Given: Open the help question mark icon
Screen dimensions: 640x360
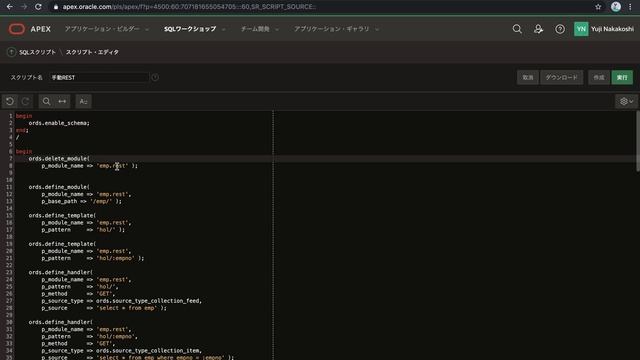Looking at the screenshot, I should click(560, 29).
